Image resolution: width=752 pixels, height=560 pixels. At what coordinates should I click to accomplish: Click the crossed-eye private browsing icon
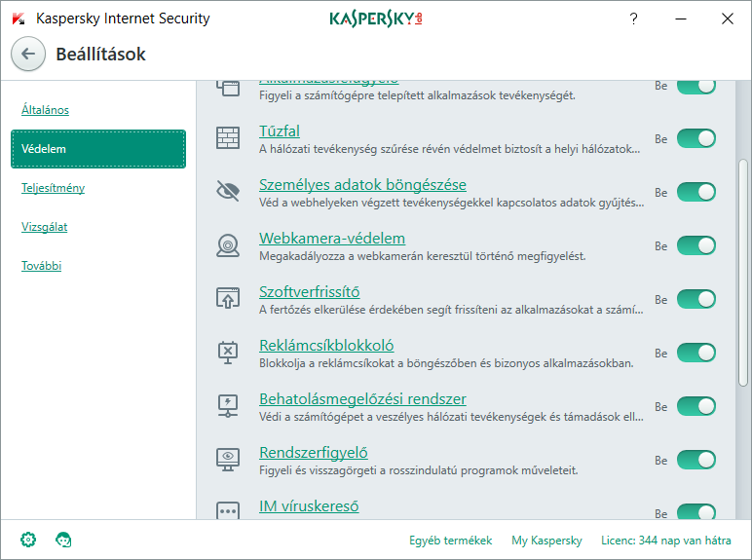(x=228, y=192)
